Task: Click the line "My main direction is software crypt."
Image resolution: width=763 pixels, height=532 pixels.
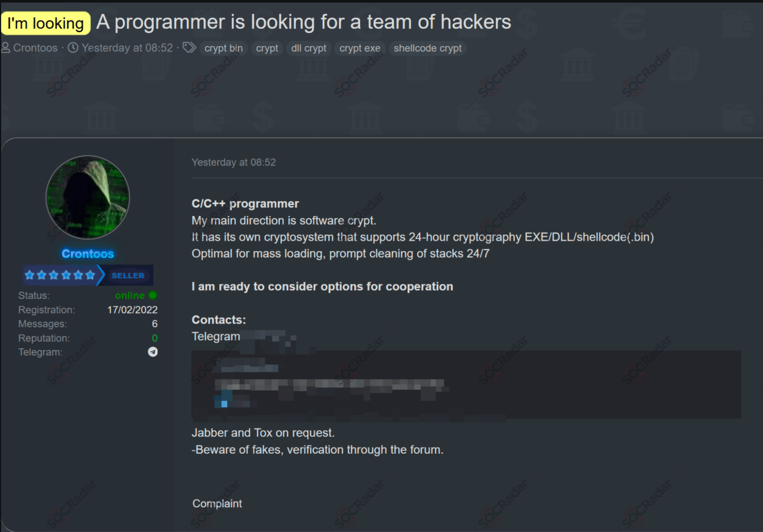Action: tap(284, 221)
